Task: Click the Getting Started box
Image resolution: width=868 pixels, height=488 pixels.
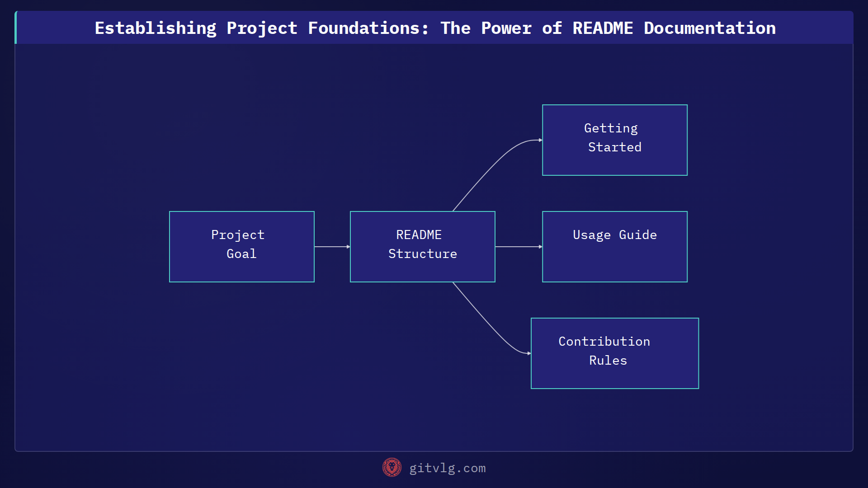Action: point(615,140)
